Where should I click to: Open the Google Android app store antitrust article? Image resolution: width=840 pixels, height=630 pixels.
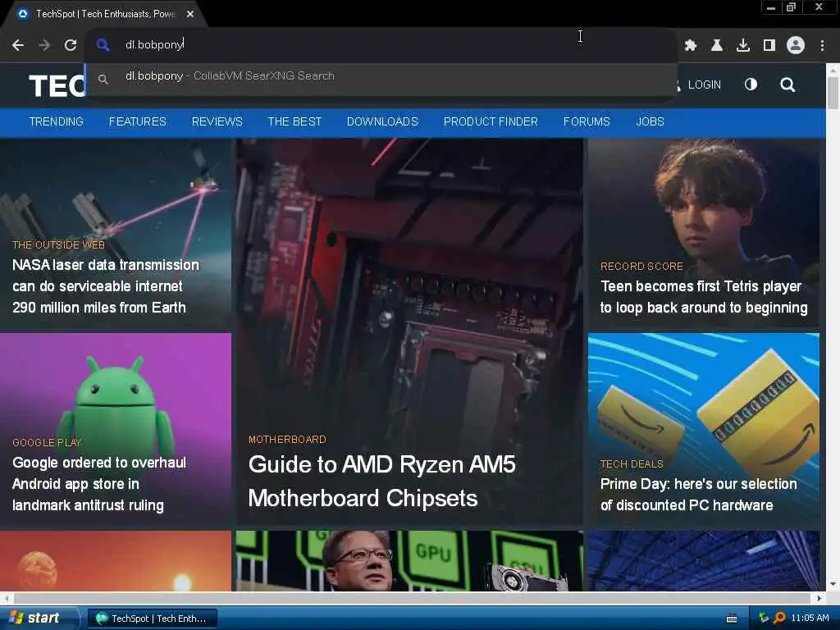click(x=99, y=484)
